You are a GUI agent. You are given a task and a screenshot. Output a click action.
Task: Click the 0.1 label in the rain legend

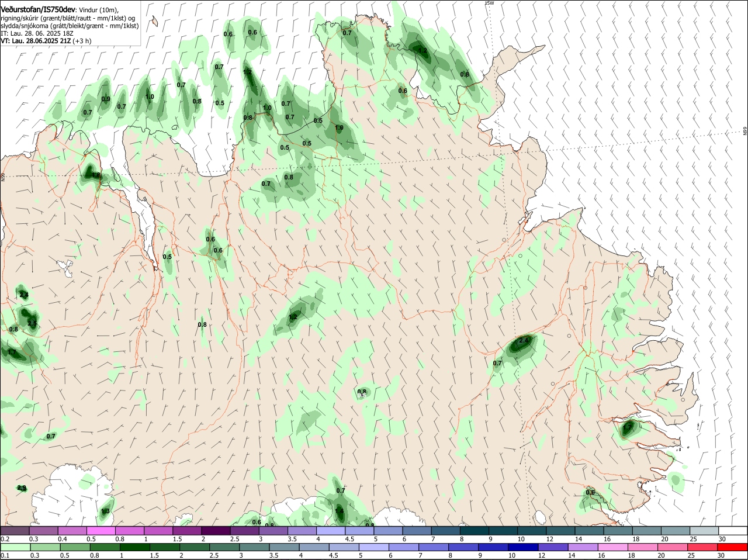tap(5, 555)
